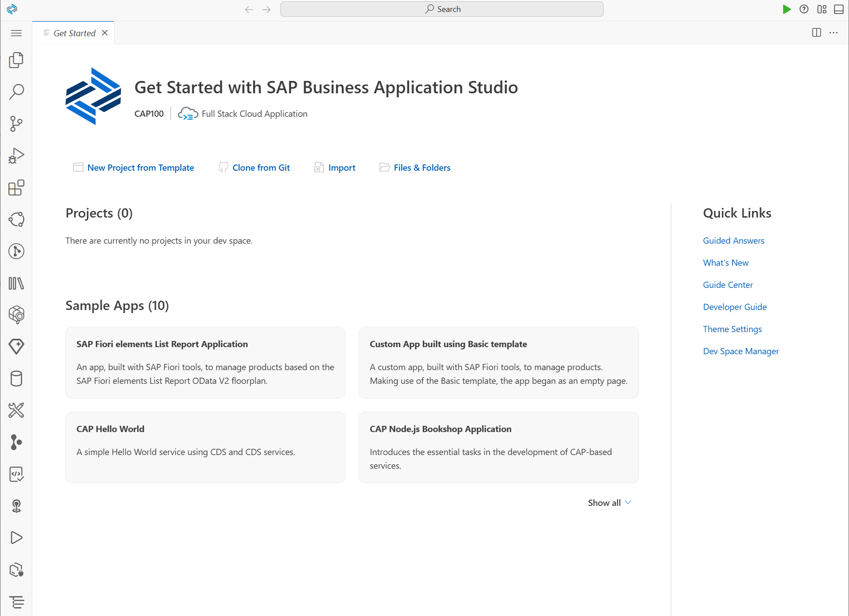
Task: Open the Explorer icon in activity bar
Action: coord(16,60)
